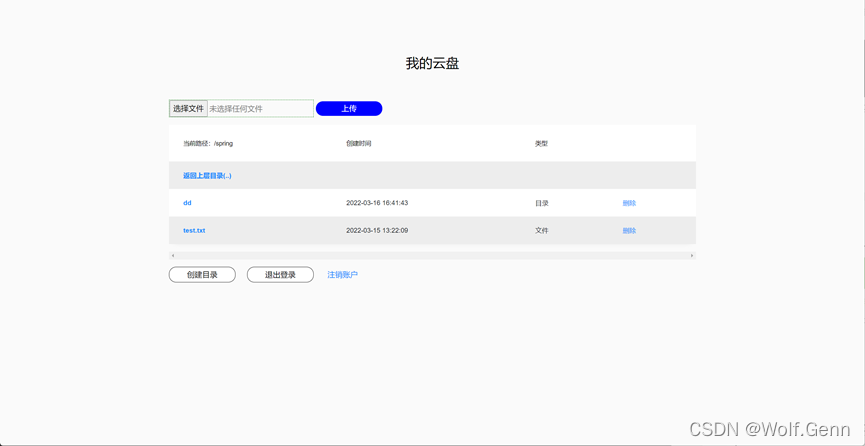Click the 注销账户 delete account link
The height and width of the screenshot is (446, 865).
[x=343, y=275]
